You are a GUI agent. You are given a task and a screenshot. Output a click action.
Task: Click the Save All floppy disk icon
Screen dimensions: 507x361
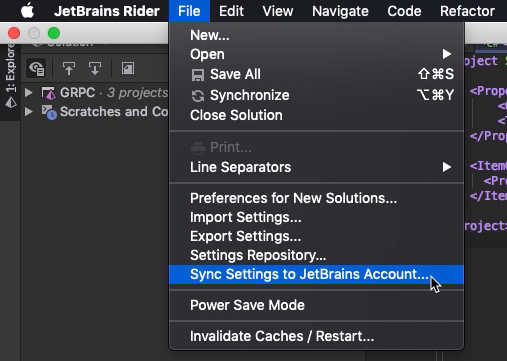(x=198, y=75)
